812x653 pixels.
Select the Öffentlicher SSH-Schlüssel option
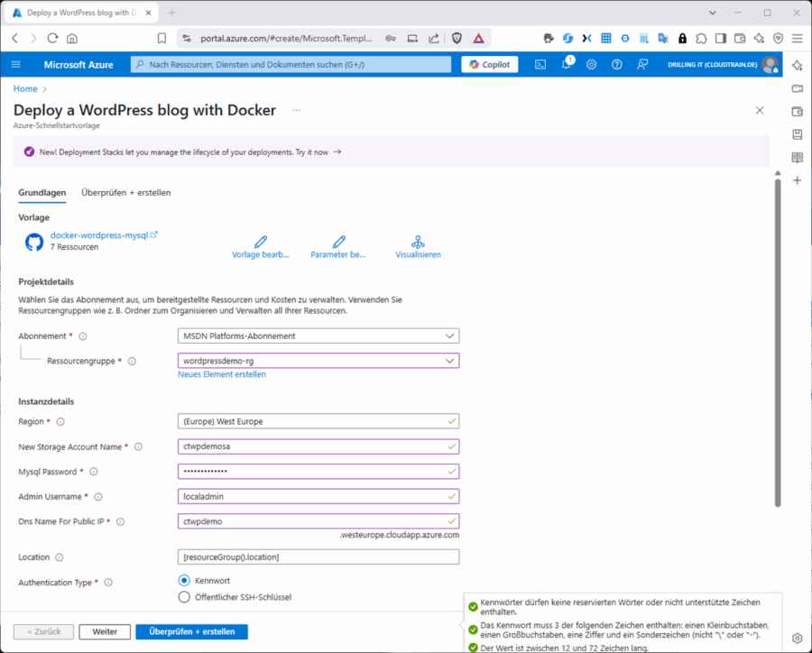(184, 597)
